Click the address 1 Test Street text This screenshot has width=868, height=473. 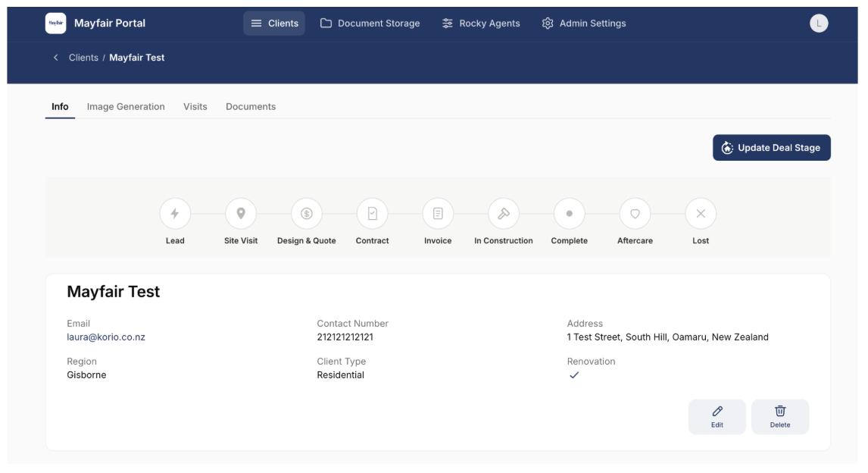[x=667, y=337]
